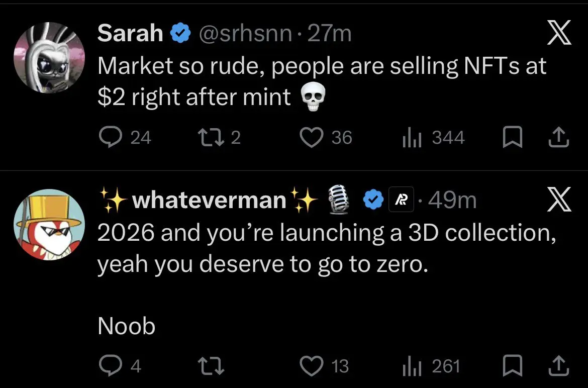The height and width of the screenshot is (388, 588).
Task: Repost Sarah's post about NFTs
Action: pos(208,137)
